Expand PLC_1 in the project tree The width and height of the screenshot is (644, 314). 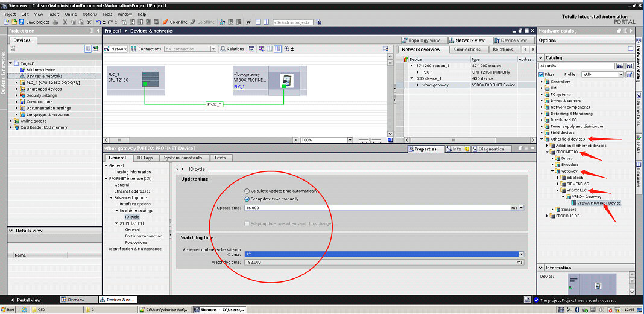[16, 82]
